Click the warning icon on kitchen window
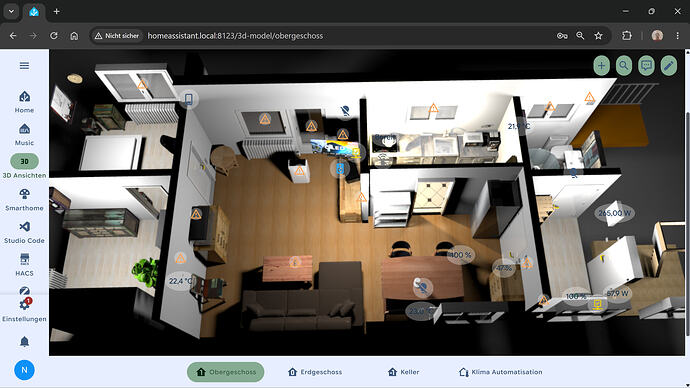Screen dimensions: 690x388 pos(433,107)
